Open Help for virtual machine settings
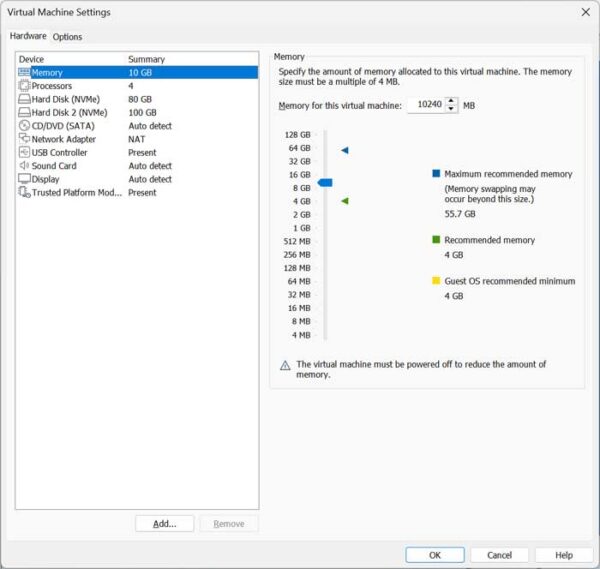600x569 pixels. pos(564,555)
